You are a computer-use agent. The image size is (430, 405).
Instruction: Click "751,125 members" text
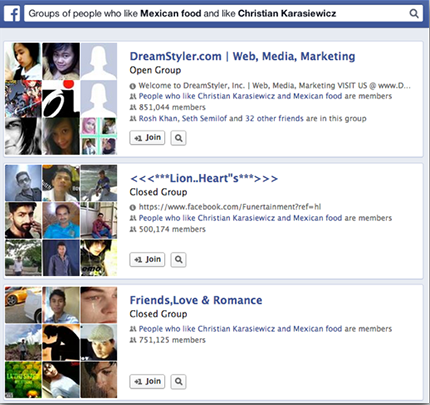coord(172,340)
